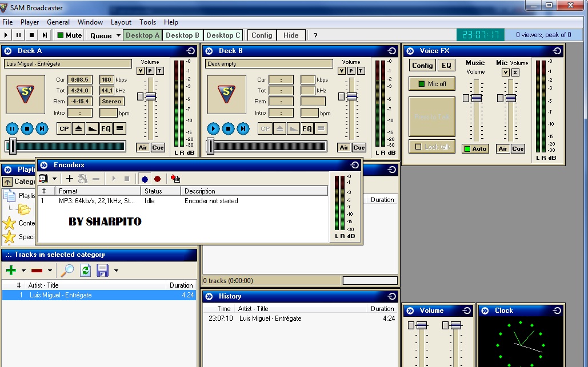Select History entry at 23:07:10
The image size is (588, 367).
(x=300, y=318)
